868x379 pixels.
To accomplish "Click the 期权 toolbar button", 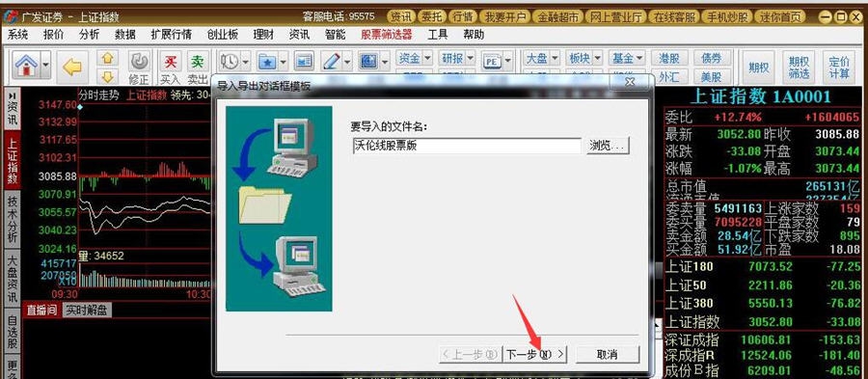I will pyautogui.click(x=758, y=68).
